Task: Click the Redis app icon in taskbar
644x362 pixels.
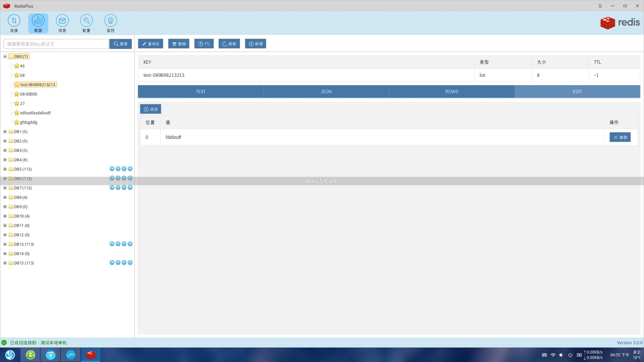Action: [x=91, y=355]
